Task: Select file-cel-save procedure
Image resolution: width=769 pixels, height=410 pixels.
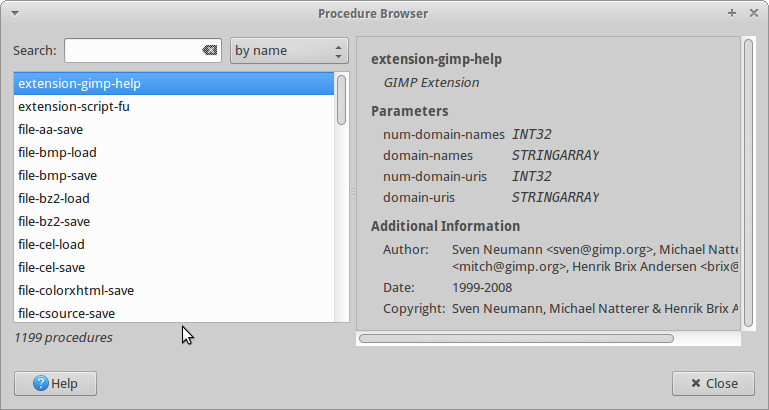Action: [174, 267]
